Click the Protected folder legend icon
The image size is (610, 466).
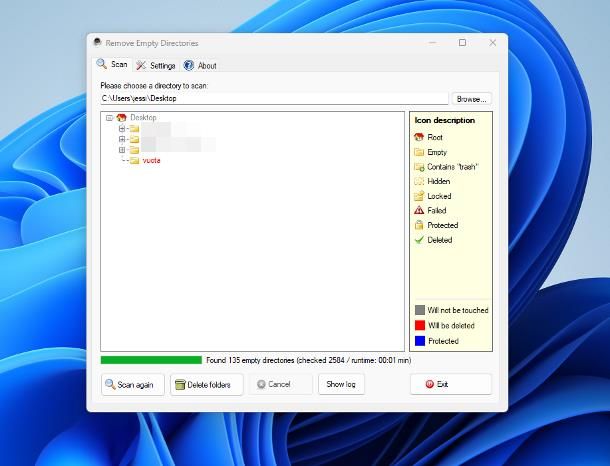pyautogui.click(x=419, y=225)
